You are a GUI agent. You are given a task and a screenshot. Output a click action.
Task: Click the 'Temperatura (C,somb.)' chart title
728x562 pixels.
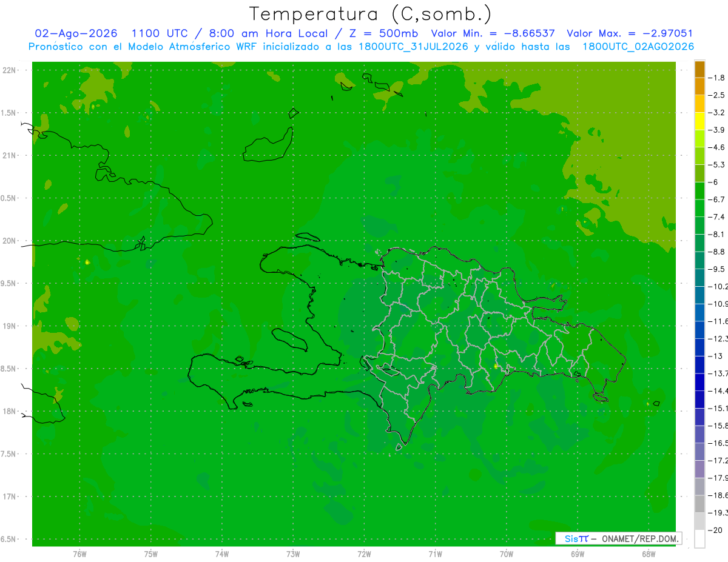tap(370, 14)
